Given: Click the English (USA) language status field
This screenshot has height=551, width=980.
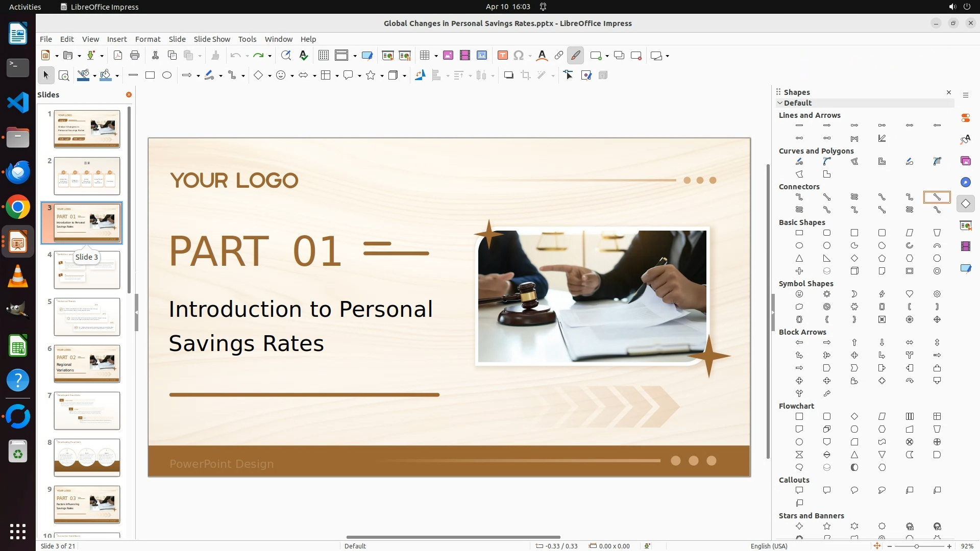Looking at the screenshot, I should point(769,546).
